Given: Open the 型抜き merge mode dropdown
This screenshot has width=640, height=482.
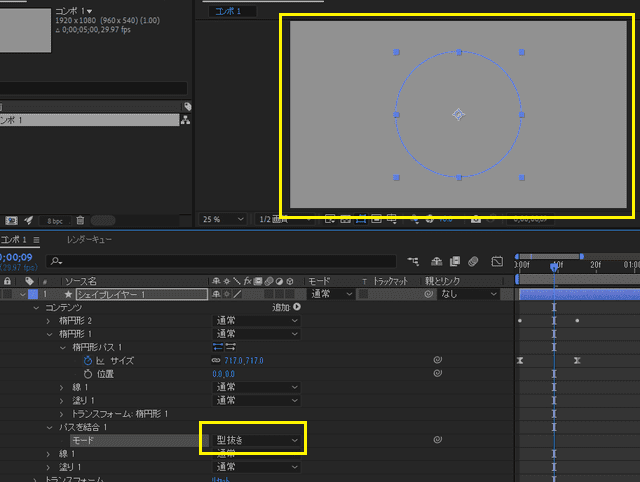Looking at the screenshot, I should coord(256,440).
